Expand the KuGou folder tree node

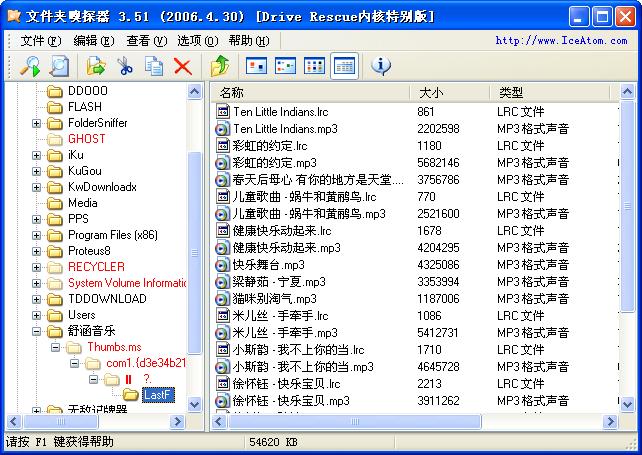[x=36, y=171]
